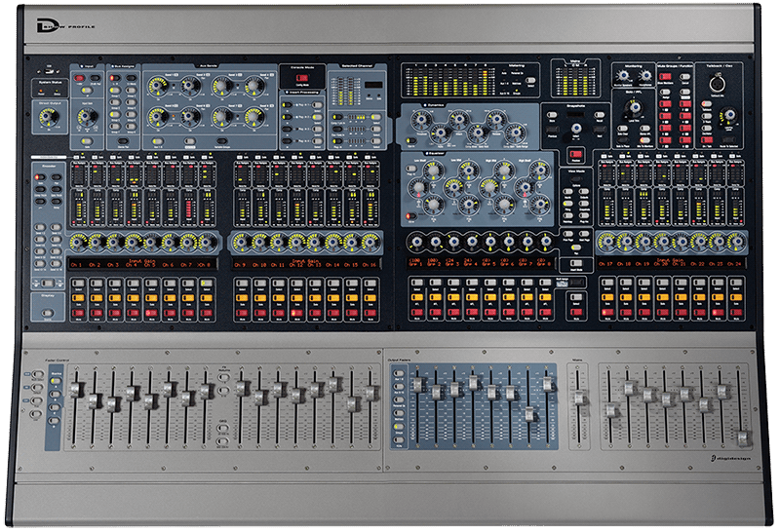
Task: Solo channel 1 using its amber button
Action: pyautogui.click(x=78, y=298)
